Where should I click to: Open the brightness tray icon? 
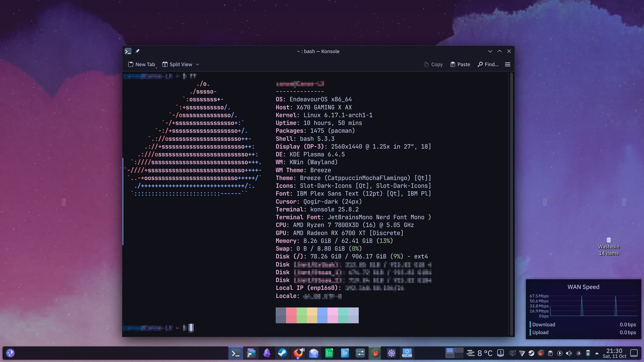tap(579, 353)
